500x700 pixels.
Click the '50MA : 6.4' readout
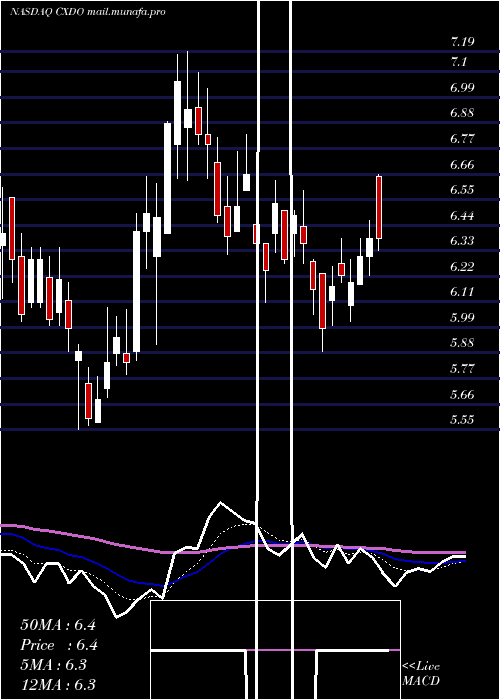tap(58, 625)
